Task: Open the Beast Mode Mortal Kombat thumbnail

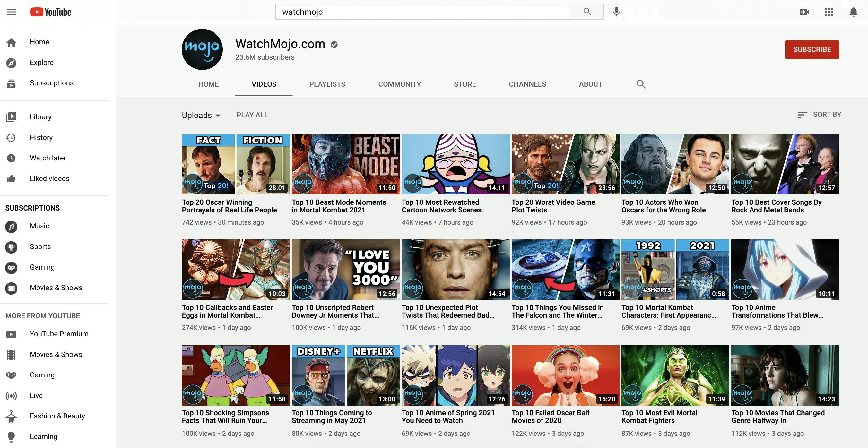Action: (x=346, y=164)
